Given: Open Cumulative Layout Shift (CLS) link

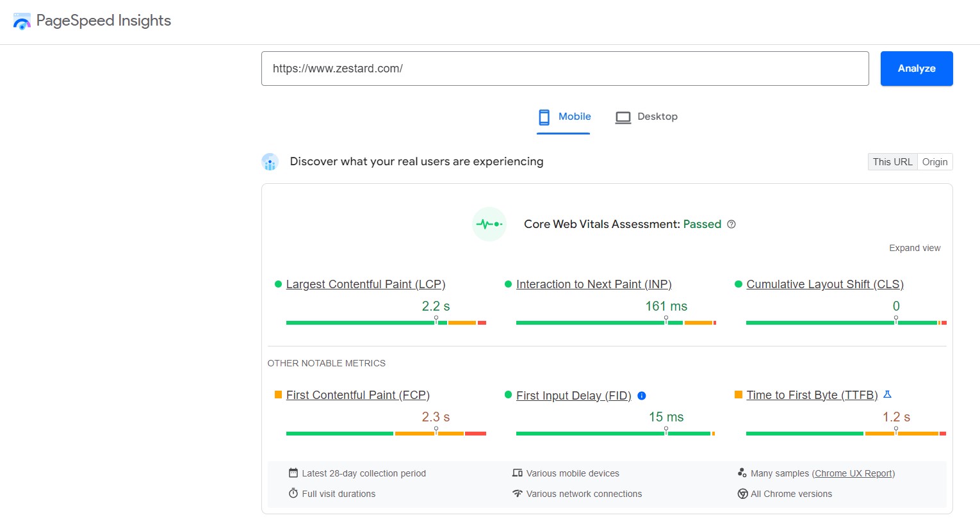Looking at the screenshot, I should [825, 284].
